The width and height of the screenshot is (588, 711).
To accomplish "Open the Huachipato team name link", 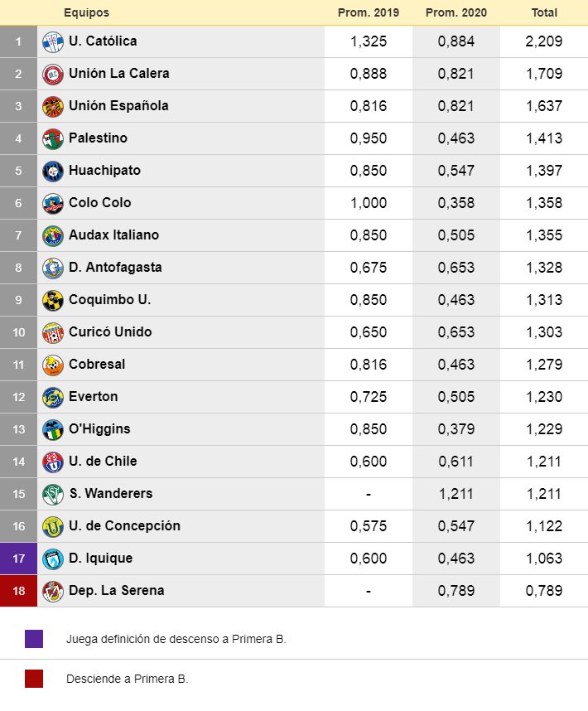I will pos(104,171).
